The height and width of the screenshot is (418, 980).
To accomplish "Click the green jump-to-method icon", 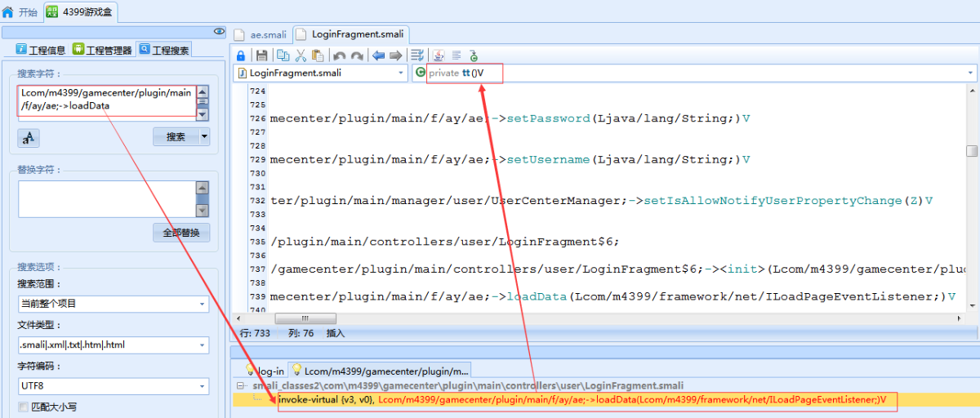I will 475,56.
